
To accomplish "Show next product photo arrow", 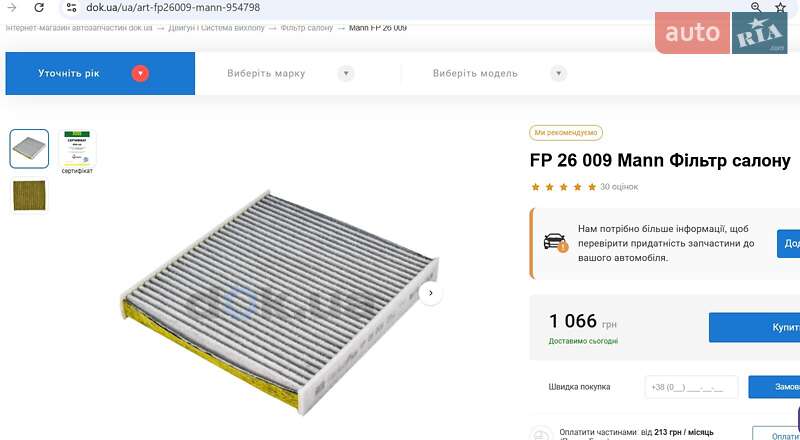I will (431, 293).
